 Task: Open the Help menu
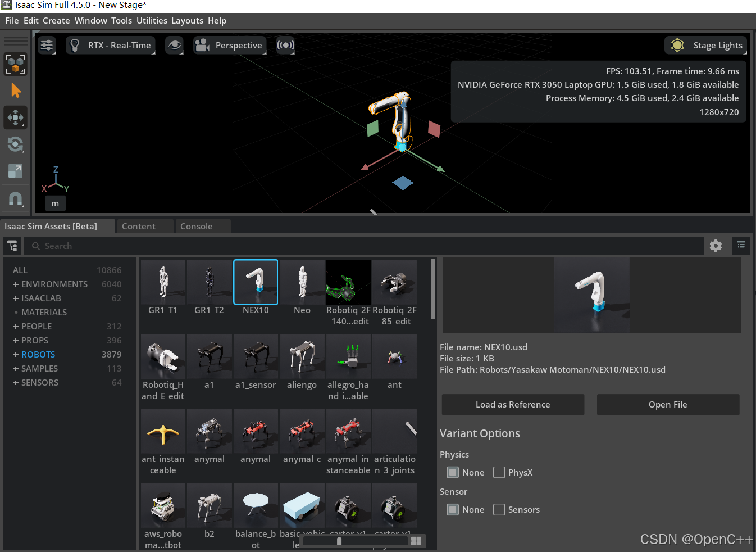point(217,21)
